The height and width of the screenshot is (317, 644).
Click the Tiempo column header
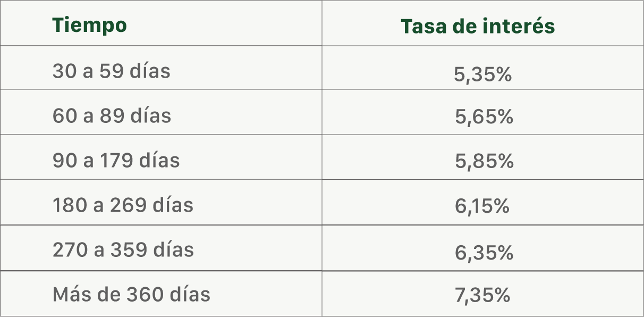pos(89,25)
